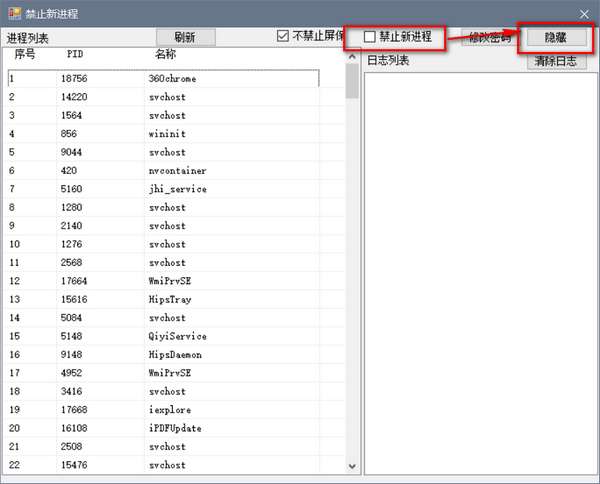
Task: Click the 刷新 refresh button
Action: pyautogui.click(x=186, y=37)
